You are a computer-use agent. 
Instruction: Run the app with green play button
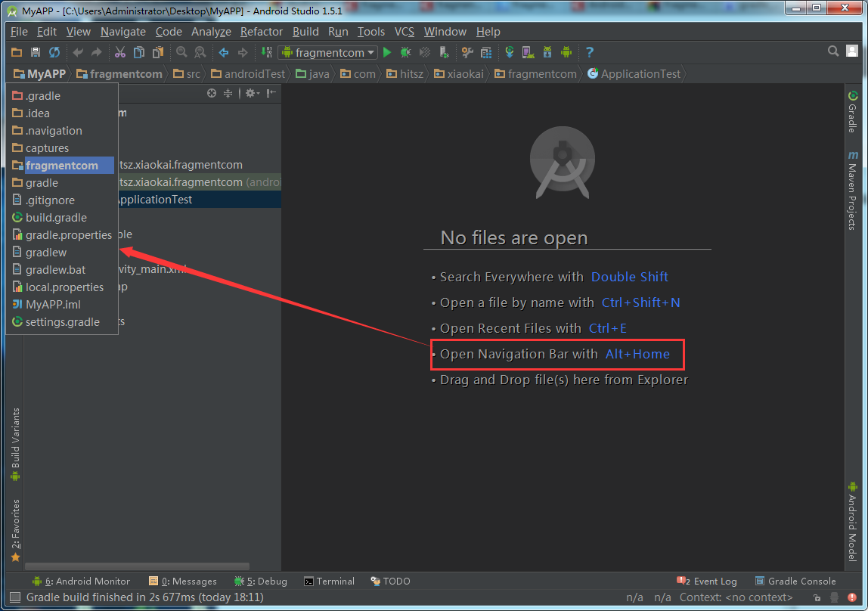(x=387, y=52)
